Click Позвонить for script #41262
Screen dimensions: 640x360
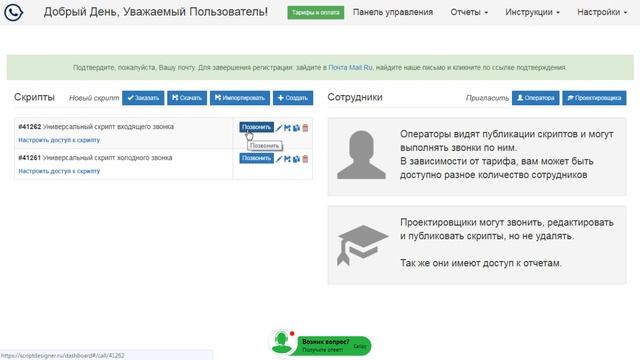(x=256, y=127)
